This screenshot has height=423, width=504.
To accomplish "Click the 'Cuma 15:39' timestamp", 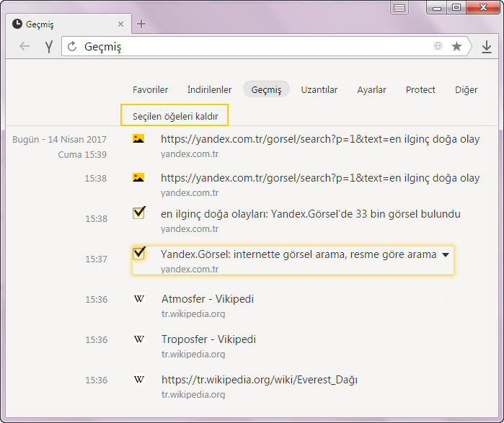I will pos(82,154).
